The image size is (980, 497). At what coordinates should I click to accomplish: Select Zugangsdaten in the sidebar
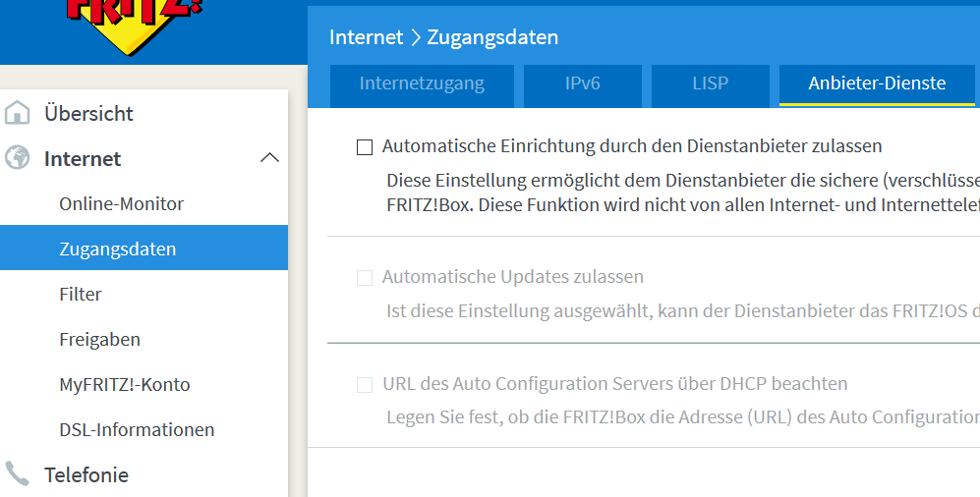pyautogui.click(x=118, y=249)
